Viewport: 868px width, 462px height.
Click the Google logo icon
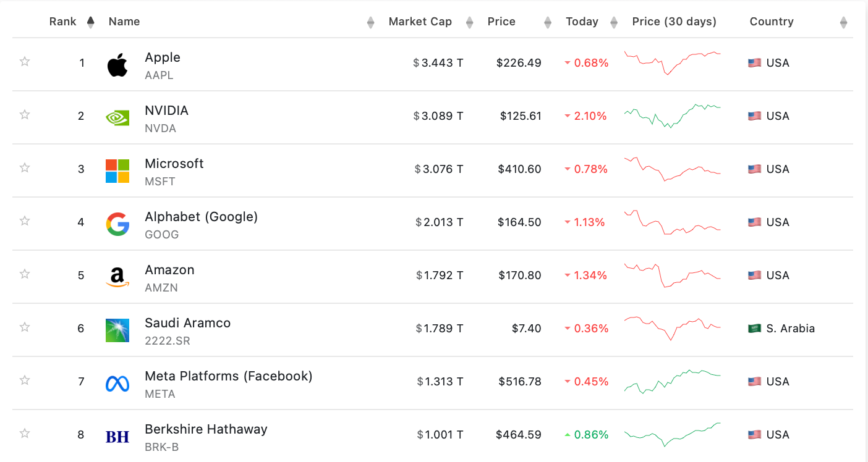(x=117, y=224)
